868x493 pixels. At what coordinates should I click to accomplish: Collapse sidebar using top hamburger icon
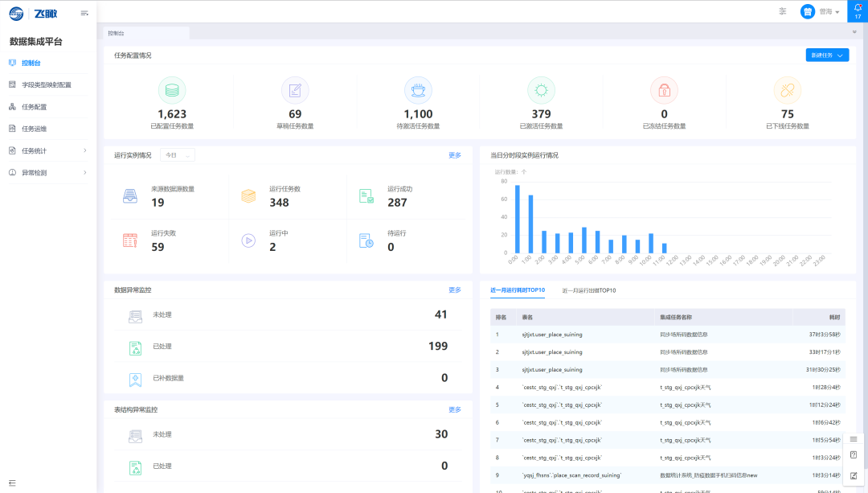[x=84, y=13]
